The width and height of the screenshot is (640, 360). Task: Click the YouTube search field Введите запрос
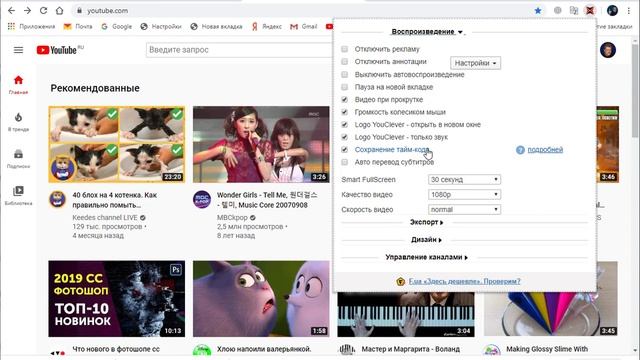(x=239, y=50)
